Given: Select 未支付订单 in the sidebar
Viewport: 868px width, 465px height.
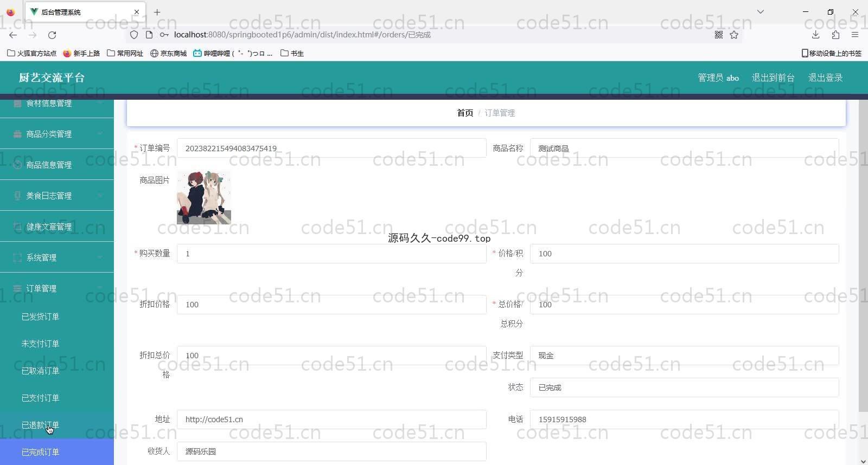Looking at the screenshot, I should pyautogui.click(x=57, y=344).
